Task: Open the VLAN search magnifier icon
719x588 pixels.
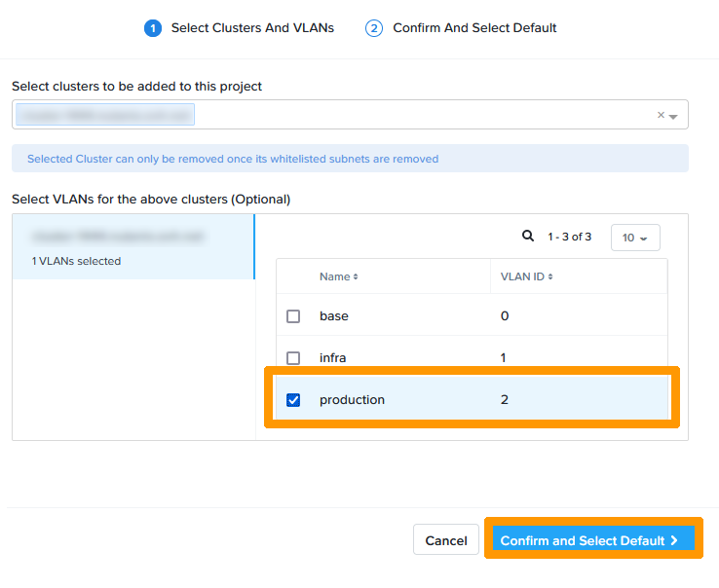Action: click(x=528, y=237)
